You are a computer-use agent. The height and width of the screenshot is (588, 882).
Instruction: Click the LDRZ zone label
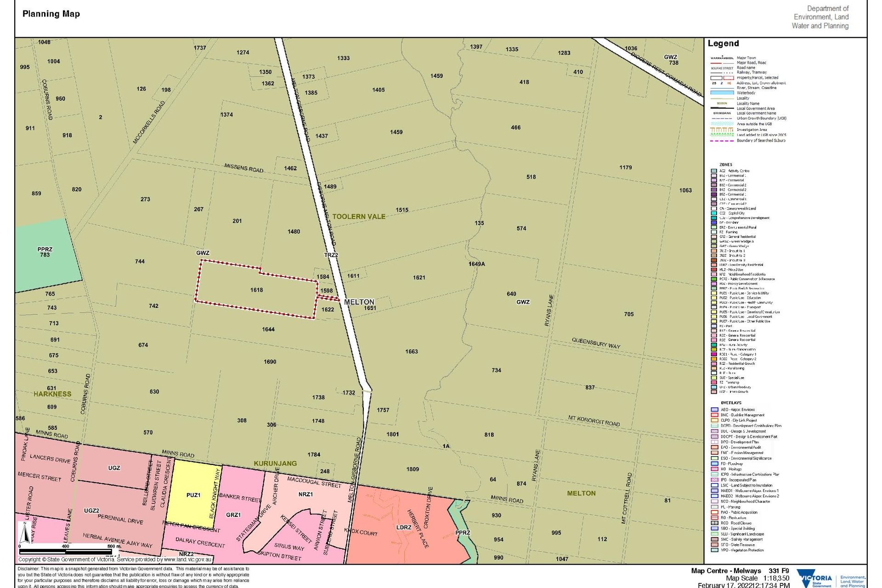pos(404,527)
